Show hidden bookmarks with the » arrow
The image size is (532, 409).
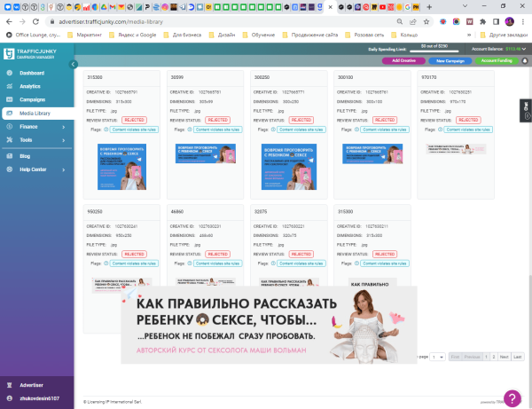[469, 35]
